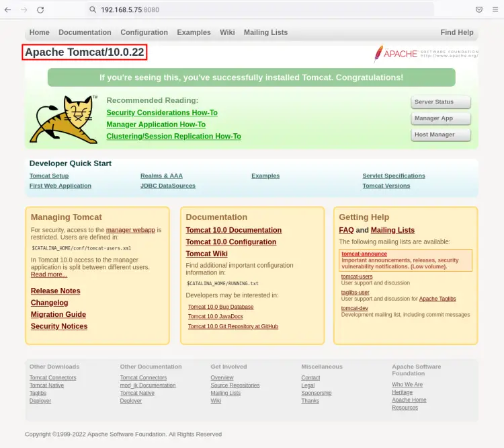
Task: Open tomcat-announce mailing list link
Action: coord(364,254)
